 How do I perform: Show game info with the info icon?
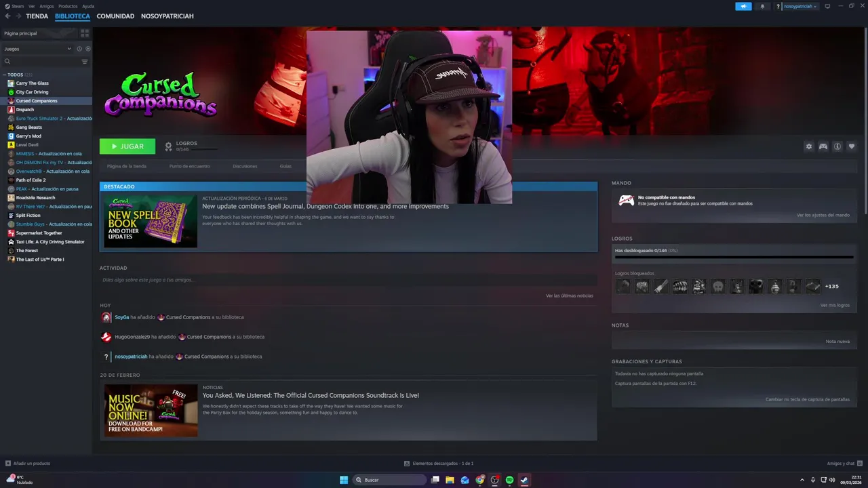[x=837, y=146]
